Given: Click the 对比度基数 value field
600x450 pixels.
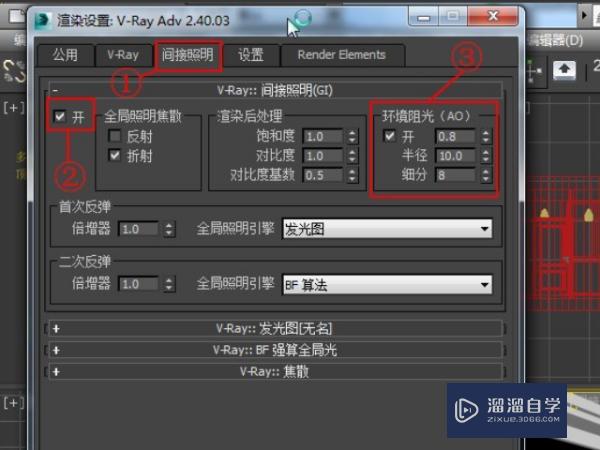Looking at the screenshot, I should pos(323,176).
